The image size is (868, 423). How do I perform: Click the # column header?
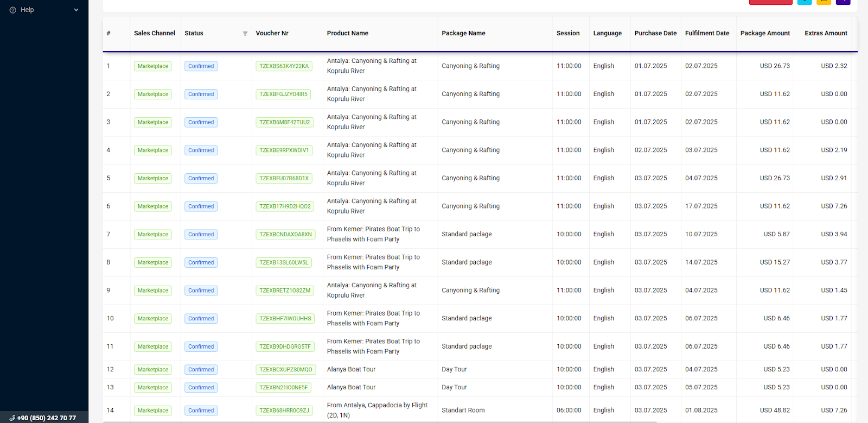pyautogui.click(x=108, y=33)
